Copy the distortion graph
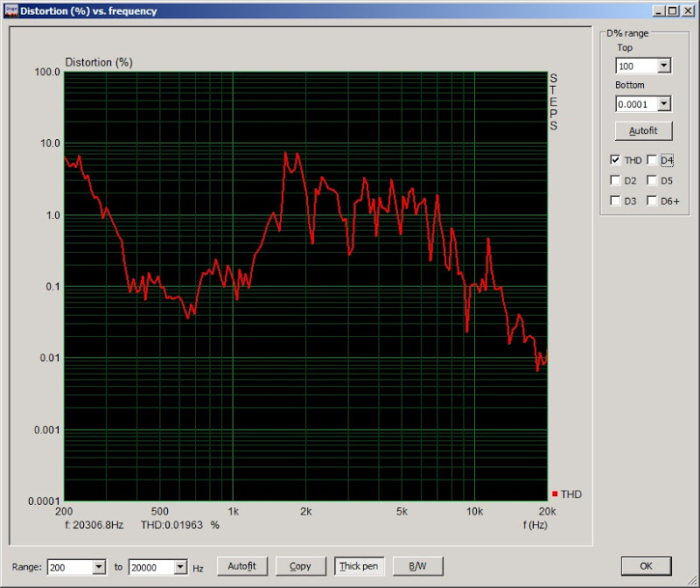700x588 pixels. click(300, 566)
